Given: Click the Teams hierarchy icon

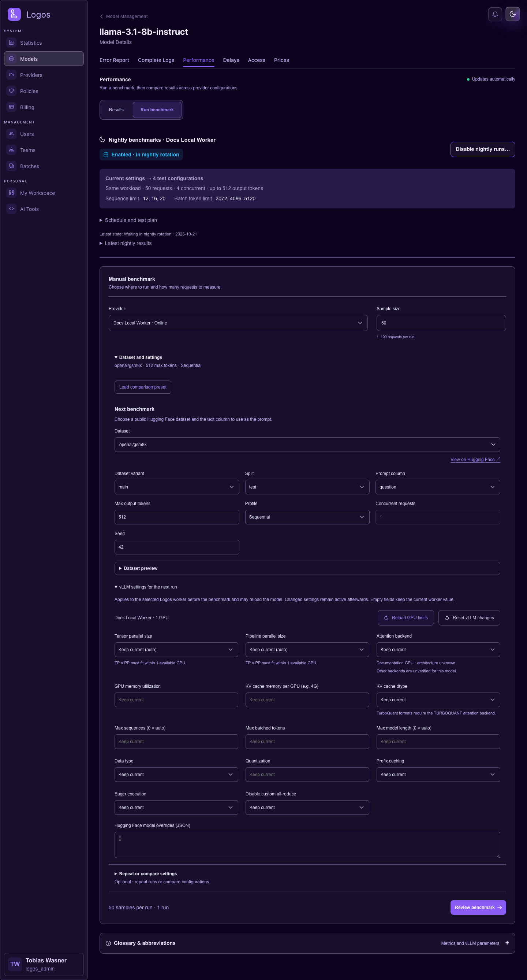Looking at the screenshot, I should [11, 150].
